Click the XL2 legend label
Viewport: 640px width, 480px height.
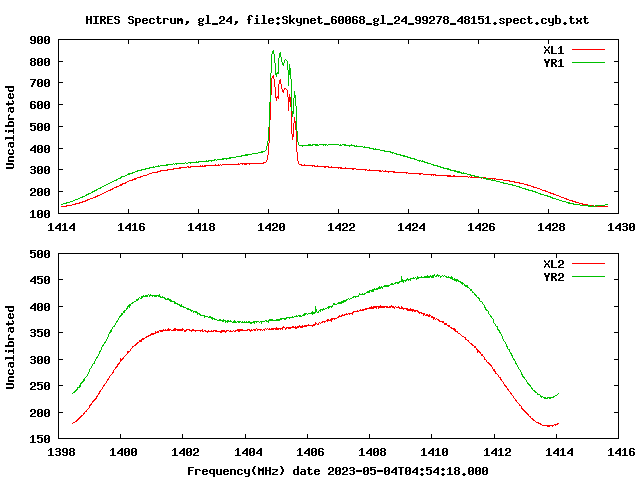tap(553, 264)
